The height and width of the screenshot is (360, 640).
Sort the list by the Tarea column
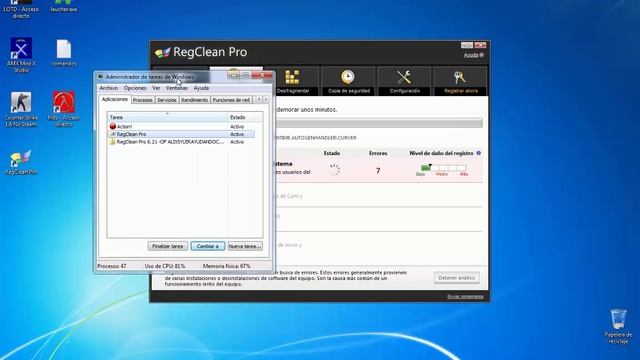pos(167,117)
